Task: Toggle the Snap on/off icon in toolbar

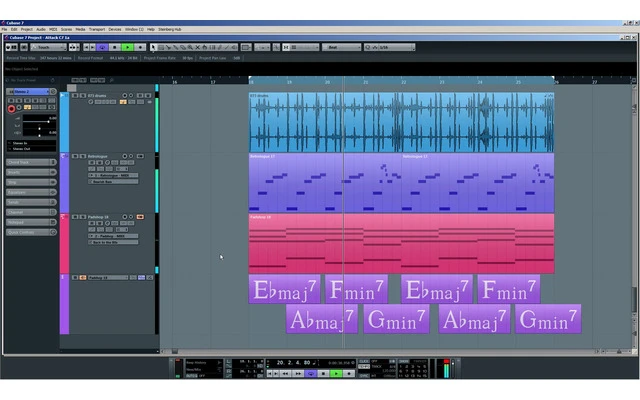Action: [286, 47]
